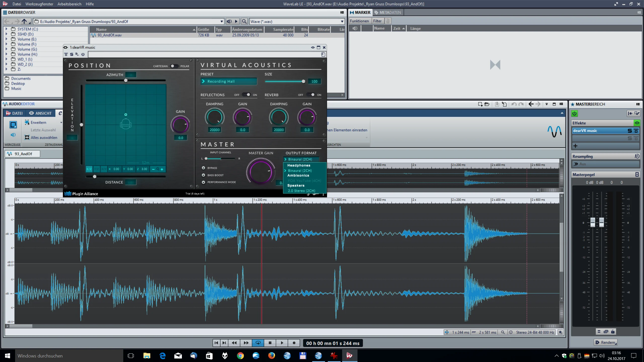Open the Werkzeugfenster menu
This screenshot has width=644, height=362.
[x=39, y=4]
